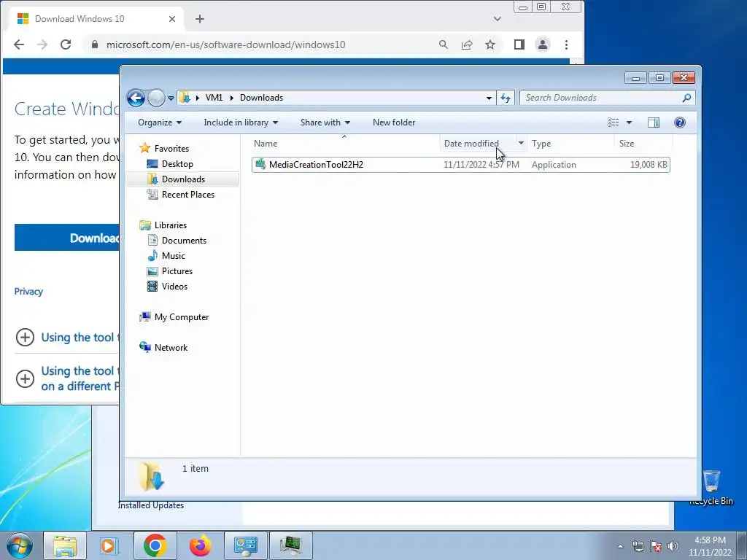The width and height of the screenshot is (747, 560).
Task: Open Firefox from the taskbar
Action: tap(200, 545)
